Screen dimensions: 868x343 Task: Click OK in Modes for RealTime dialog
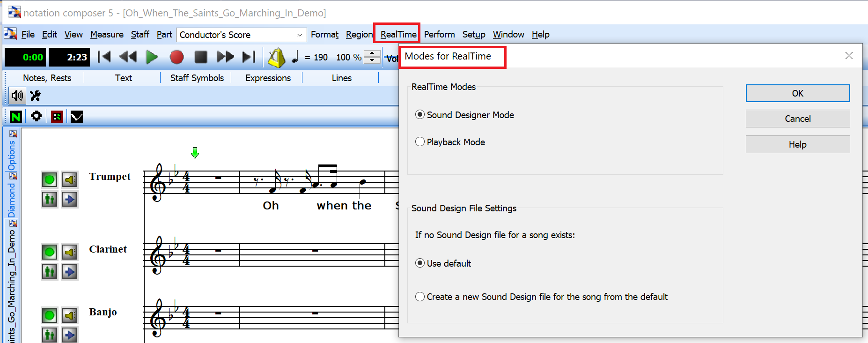coord(797,93)
